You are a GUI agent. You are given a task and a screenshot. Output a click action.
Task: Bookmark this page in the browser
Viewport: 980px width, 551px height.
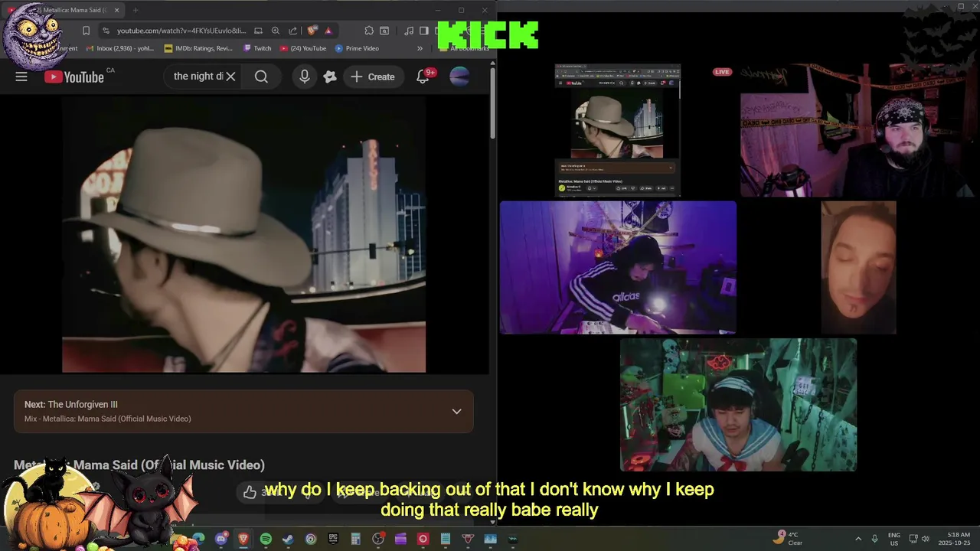coord(86,31)
